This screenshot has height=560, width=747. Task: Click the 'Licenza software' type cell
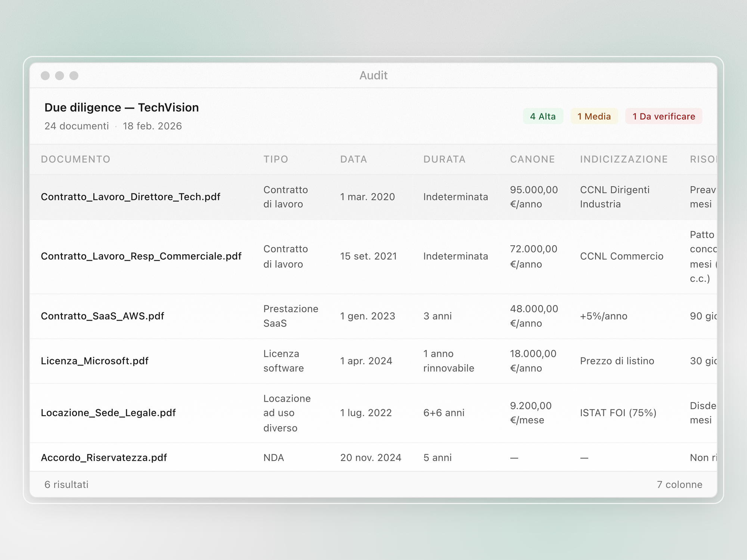283,361
